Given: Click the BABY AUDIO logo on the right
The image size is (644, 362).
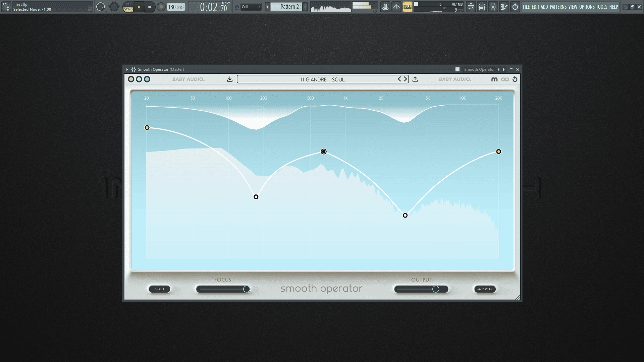Looking at the screenshot, I should [x=455, y=79].
